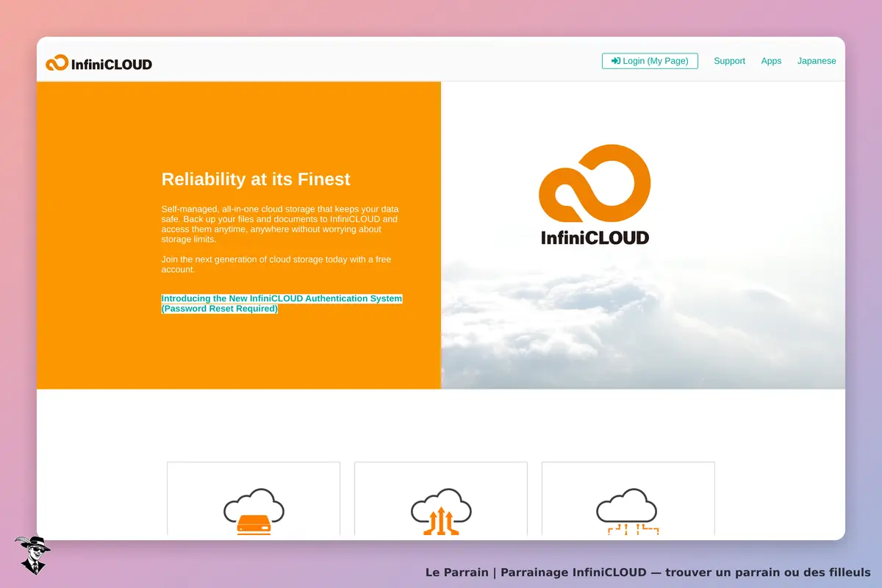Open the Login (My Page) button

click(x=650, y=61)
